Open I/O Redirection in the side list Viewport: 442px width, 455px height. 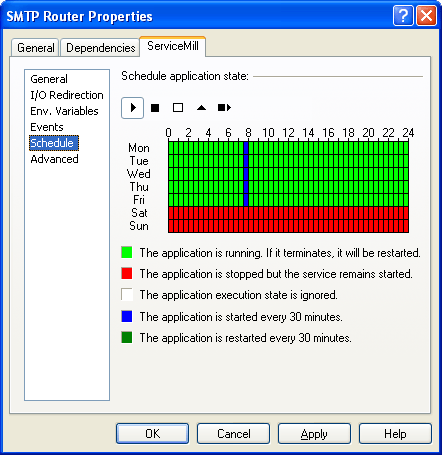(x=67, y=95)
